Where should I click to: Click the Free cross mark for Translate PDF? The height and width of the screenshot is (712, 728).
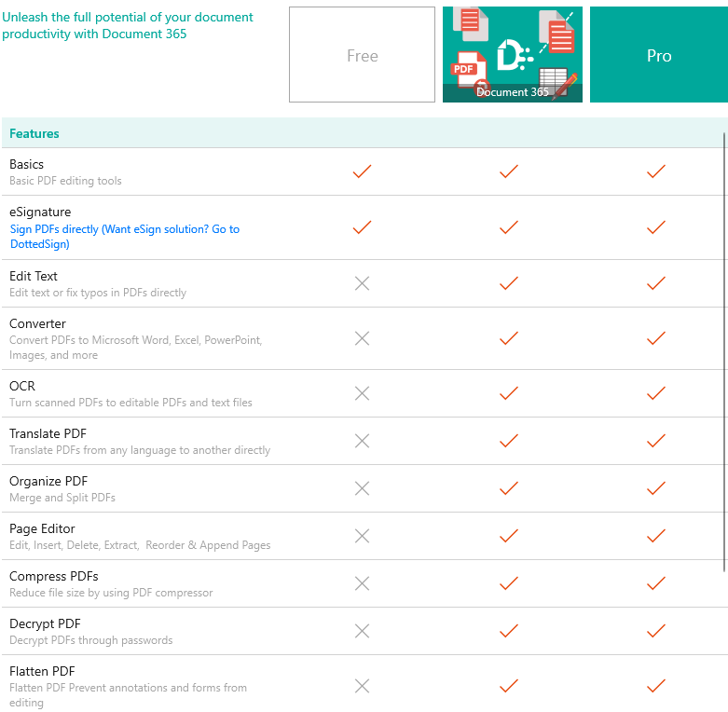click(x=362, y=441)
